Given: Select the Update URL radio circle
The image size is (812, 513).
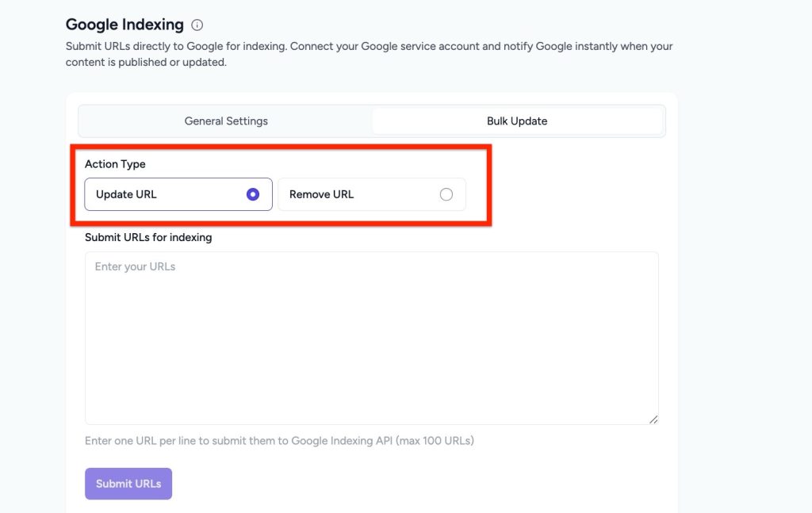Looking at the screenshot, I should pyautogui.click(x=253, y=194).
